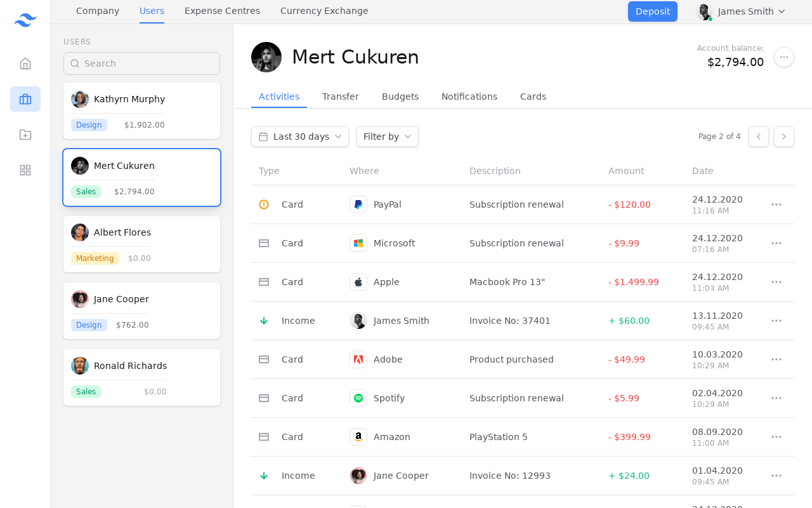Go to the previous page of activities
812x508 pixels.
point(759,137)
